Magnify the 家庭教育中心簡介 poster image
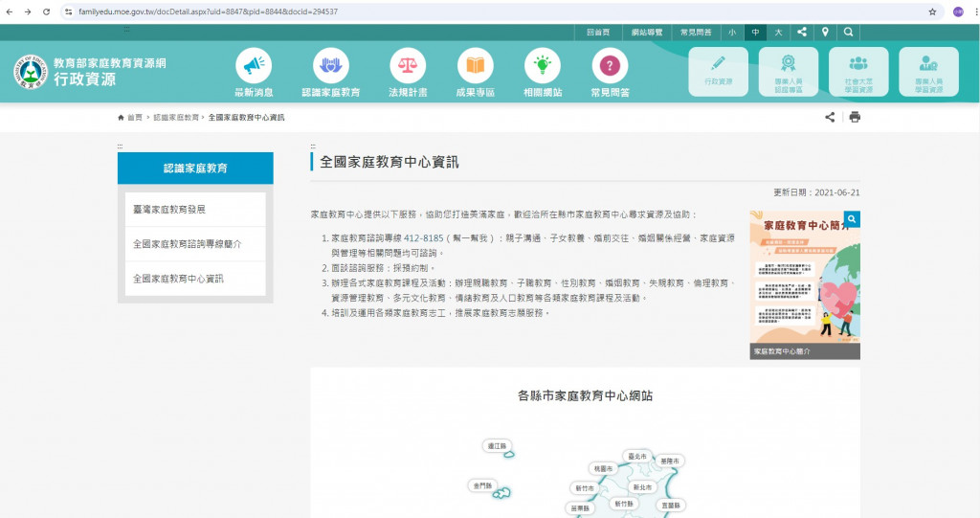Image resolution: width=980 pixels, height=518 pixels. click(851, 220)
